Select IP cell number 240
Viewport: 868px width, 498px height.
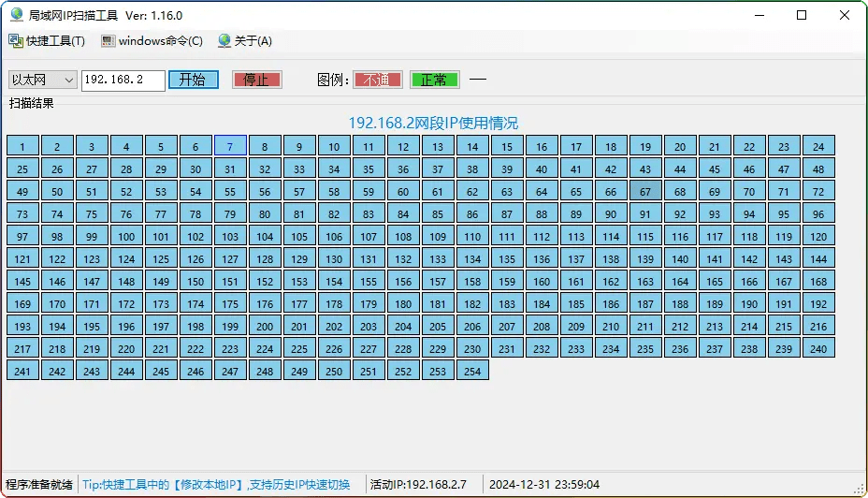tap(818, 348)
